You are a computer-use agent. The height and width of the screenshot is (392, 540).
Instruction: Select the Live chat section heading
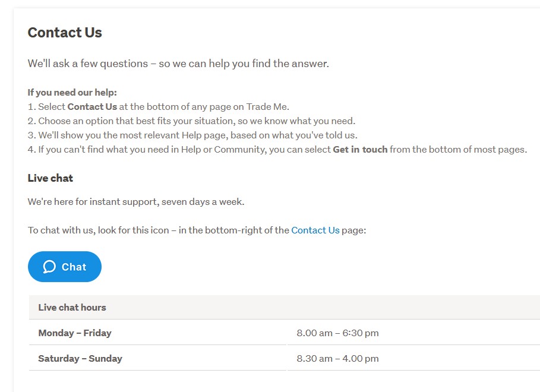(50, 178)
